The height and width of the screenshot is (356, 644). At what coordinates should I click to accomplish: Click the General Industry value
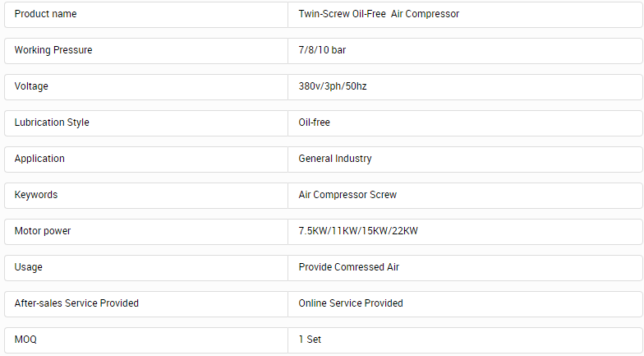pos(335,159)
